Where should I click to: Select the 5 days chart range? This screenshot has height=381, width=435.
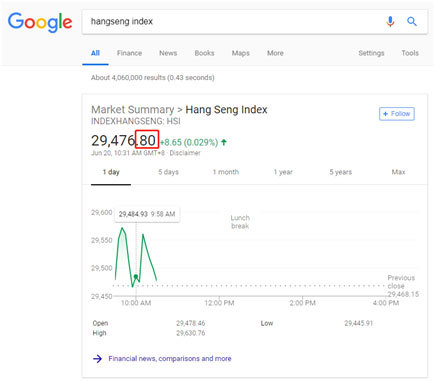click(168, 172)
